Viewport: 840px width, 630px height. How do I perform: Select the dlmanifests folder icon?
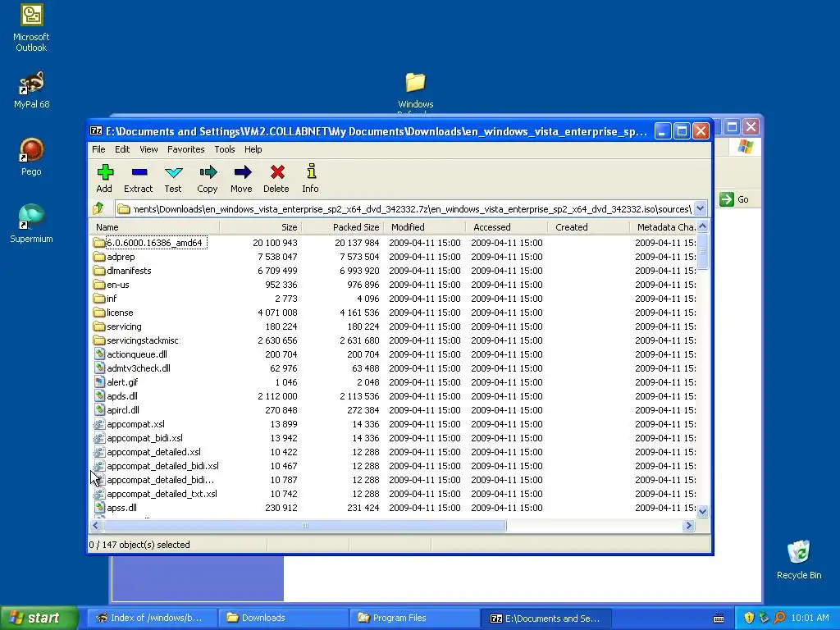[x=98, y=271]
